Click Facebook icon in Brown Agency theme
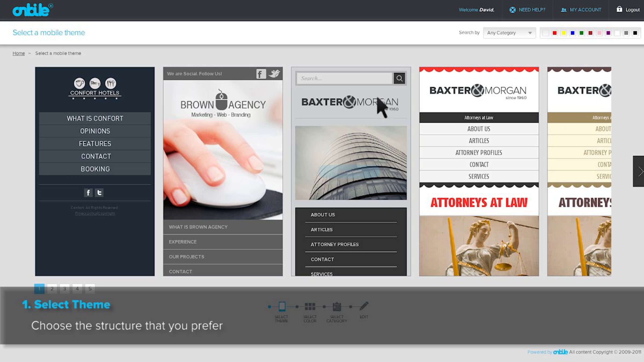 pyautogui.click(x=261, y=74)
